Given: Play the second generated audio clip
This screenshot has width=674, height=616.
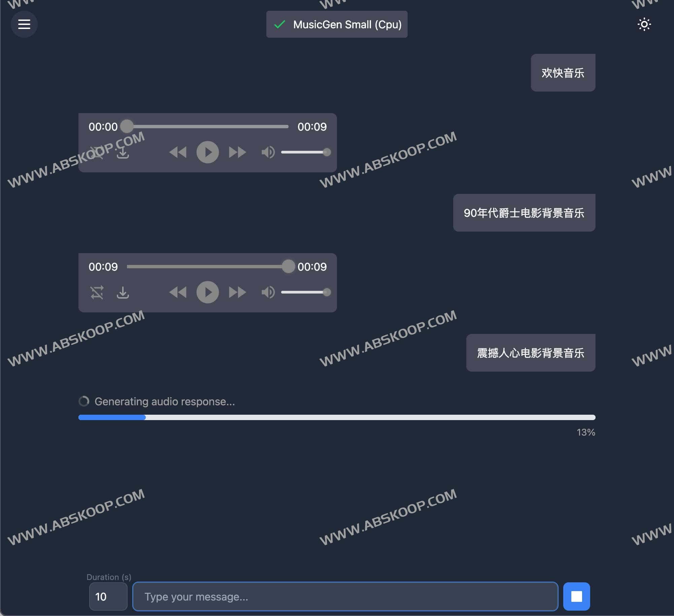Looking at the screenshot, I should click(207, 292).
